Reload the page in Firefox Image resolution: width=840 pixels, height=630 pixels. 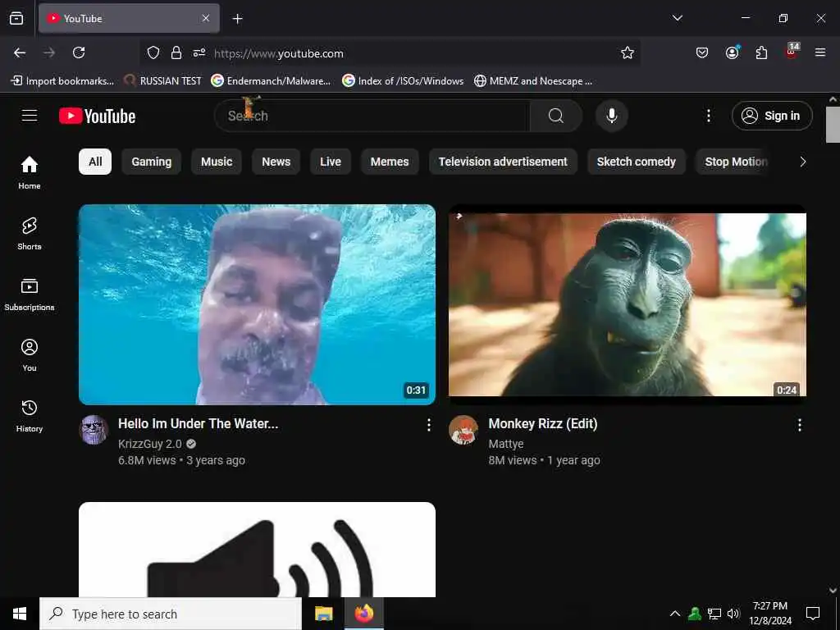79,52
